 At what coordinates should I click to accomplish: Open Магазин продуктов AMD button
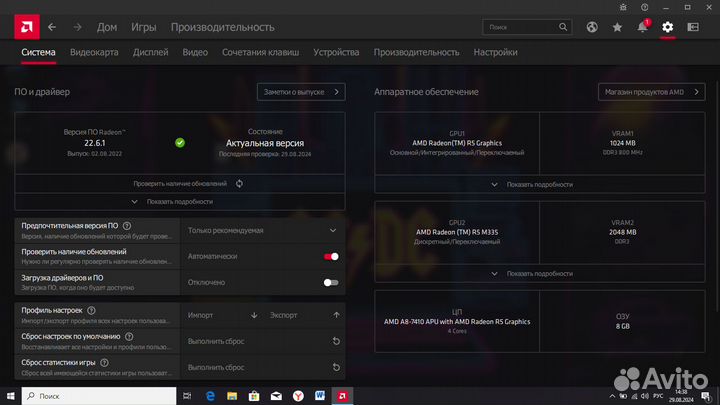tap(649, 92)
